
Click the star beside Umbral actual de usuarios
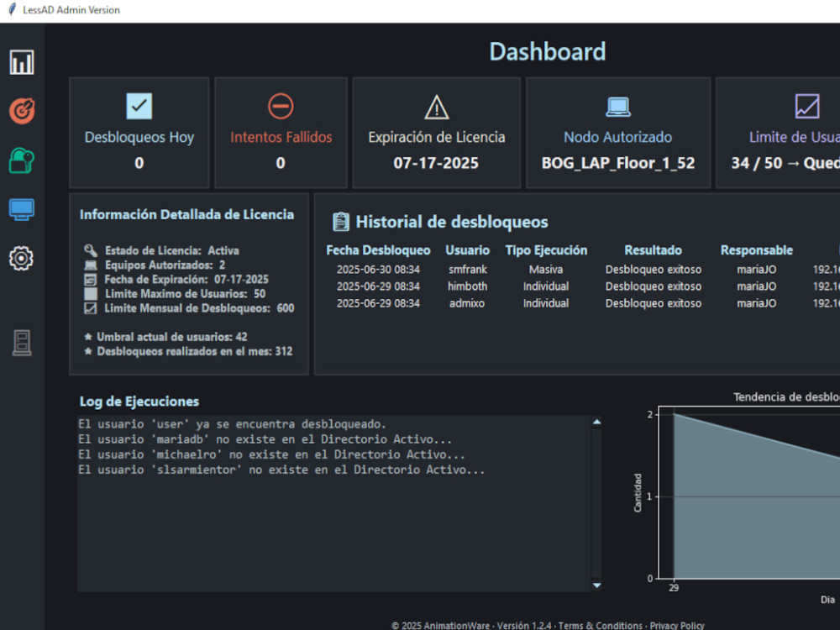[88, 337]
